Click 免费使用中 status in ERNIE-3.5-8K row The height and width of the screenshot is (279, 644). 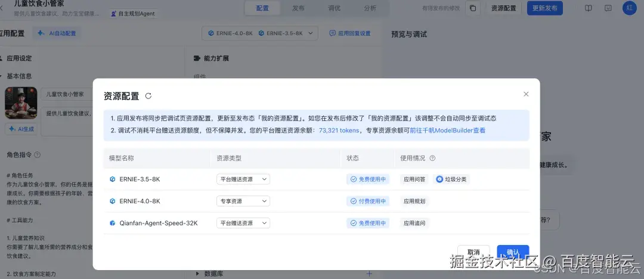(x=368, y=179)
